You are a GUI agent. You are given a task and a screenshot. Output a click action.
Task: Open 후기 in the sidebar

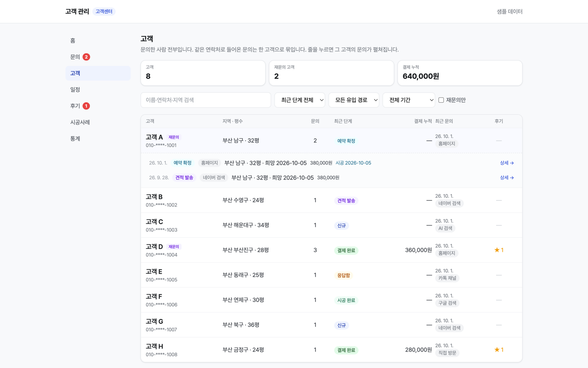pos(98,106)
